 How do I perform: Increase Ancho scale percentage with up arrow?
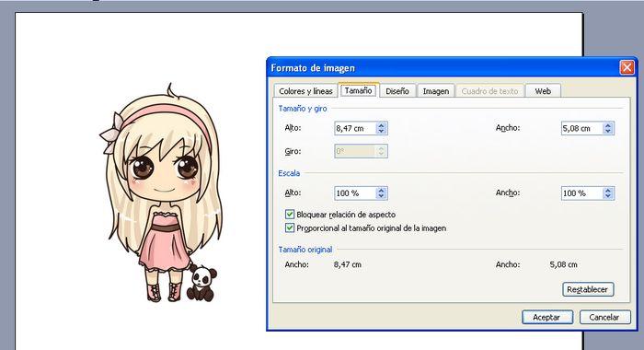click(608, 190)
